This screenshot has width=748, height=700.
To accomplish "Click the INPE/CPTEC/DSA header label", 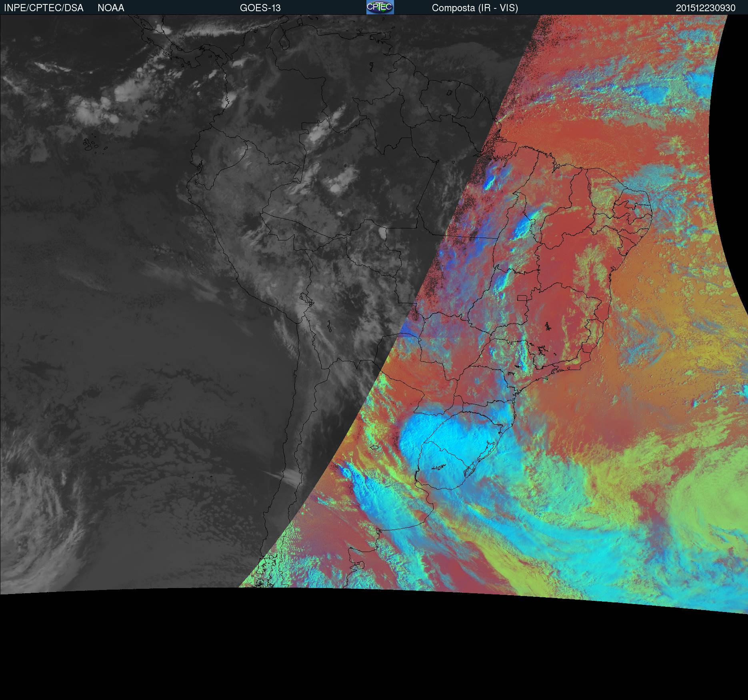I will coord(44,8).
